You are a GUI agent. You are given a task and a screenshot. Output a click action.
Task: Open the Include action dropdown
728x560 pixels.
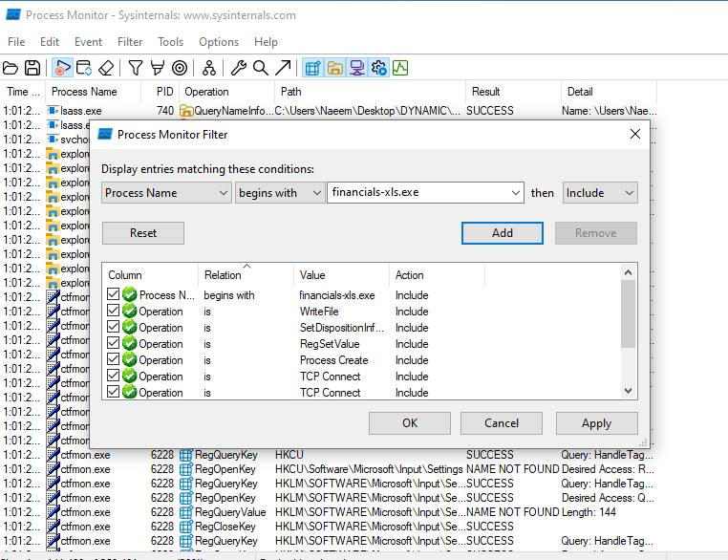coord(600,193)
